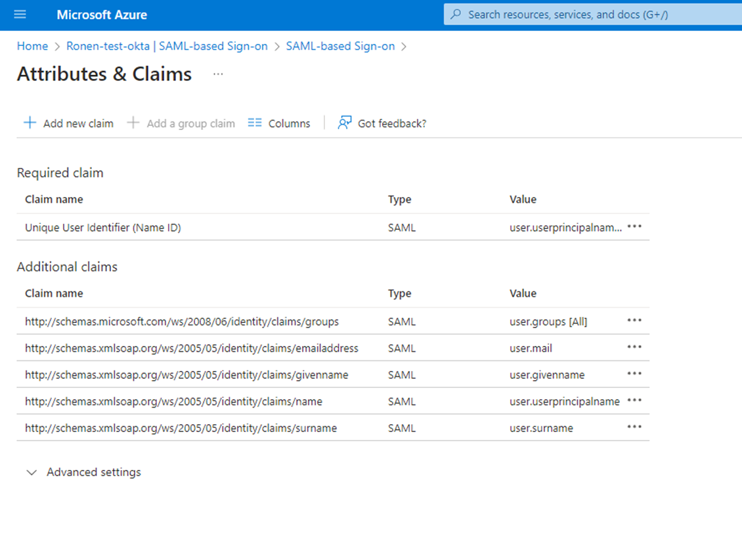
Task: Open ellipsis menu for the name claim row
Action: click(x=634, y=400)
